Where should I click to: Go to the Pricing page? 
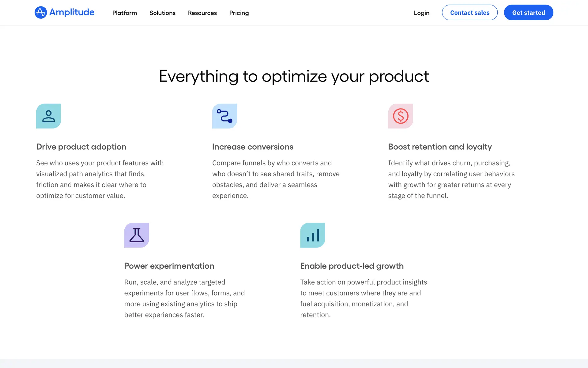pos(239,13)
